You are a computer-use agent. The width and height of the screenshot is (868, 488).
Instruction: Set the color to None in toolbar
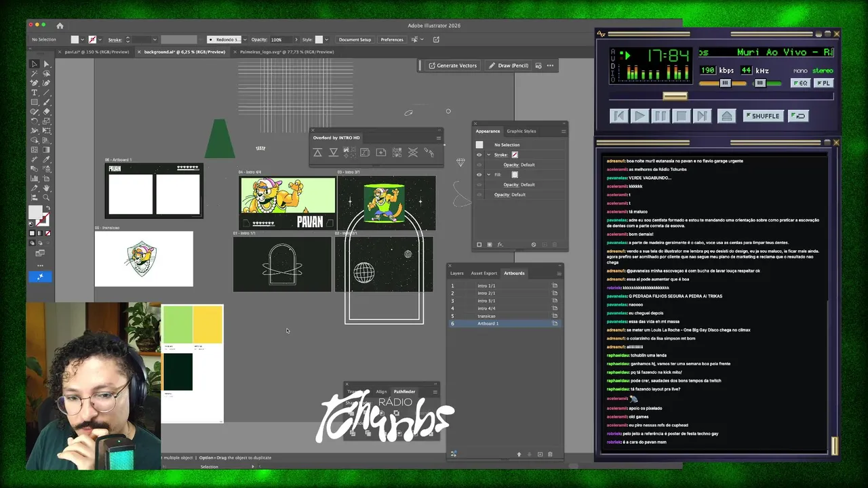pos(47,233)
